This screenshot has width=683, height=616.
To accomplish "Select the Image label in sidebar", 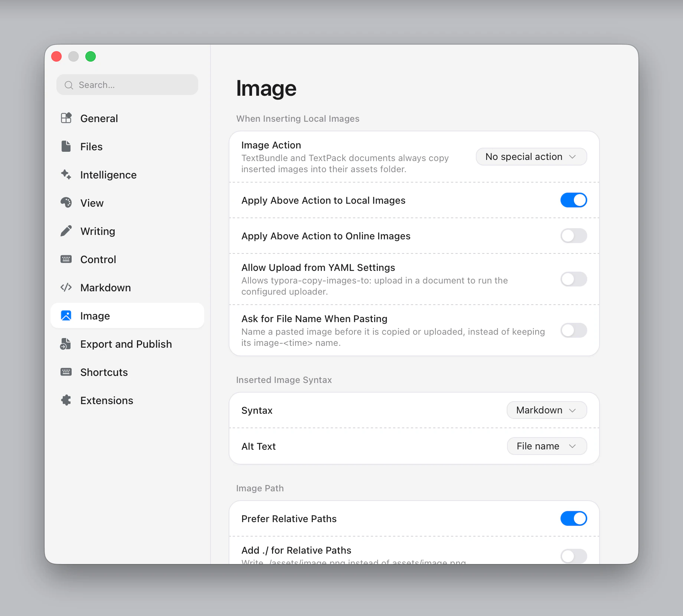I will (x=95, y=316).
